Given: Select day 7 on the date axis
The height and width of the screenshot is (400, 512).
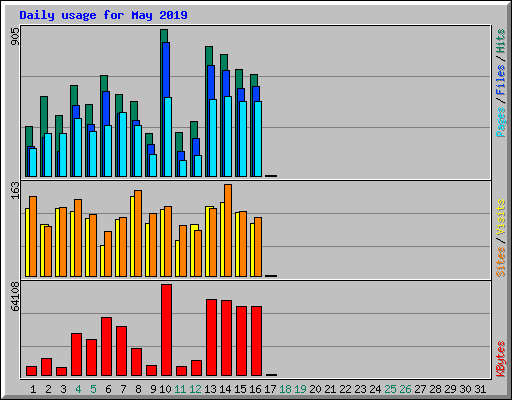Looking at the screenshot, I should pyautogui.click(x=123, y=389).
